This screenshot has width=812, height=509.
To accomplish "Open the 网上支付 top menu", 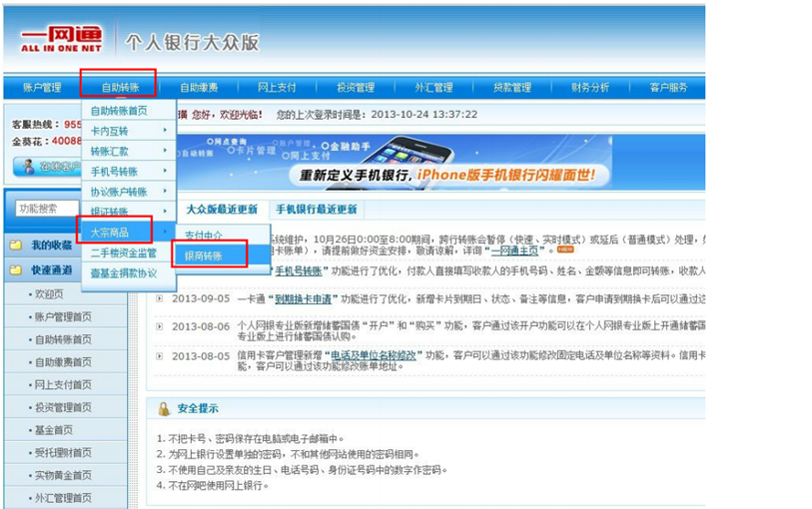I will pos(277,88).
